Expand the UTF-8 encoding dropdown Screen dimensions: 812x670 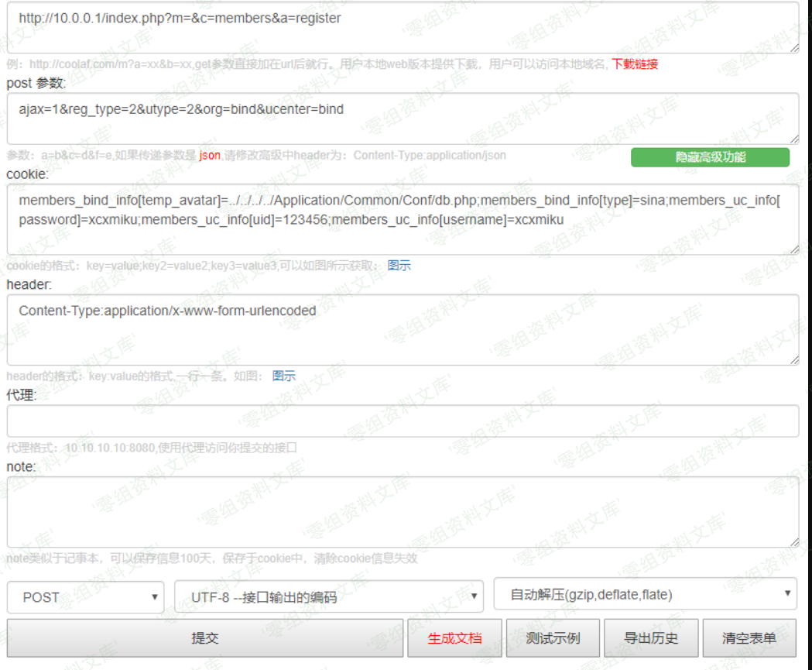[329, 597]
